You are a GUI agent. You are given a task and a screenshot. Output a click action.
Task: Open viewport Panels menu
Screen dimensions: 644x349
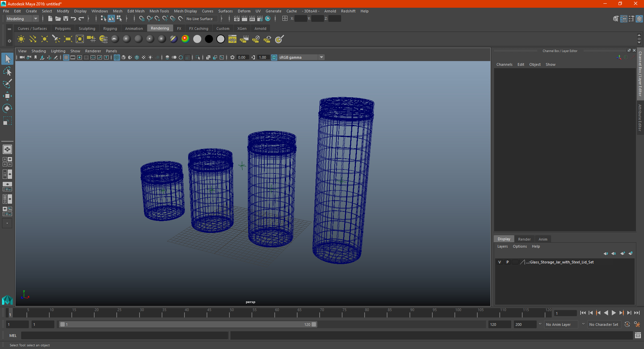click(111, 51)
